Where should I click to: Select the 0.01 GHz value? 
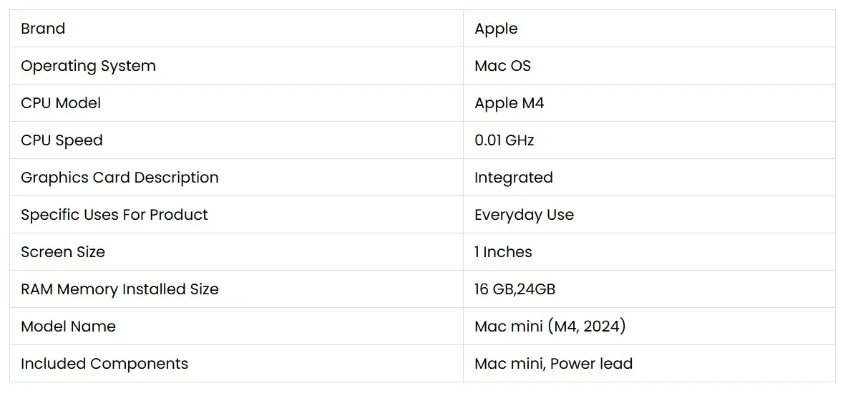coord(504,140)
